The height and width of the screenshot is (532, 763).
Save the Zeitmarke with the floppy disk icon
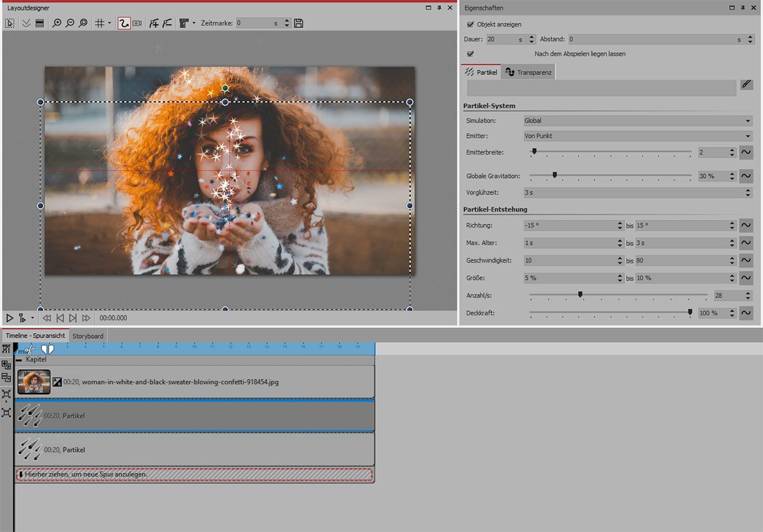[299, 23]
